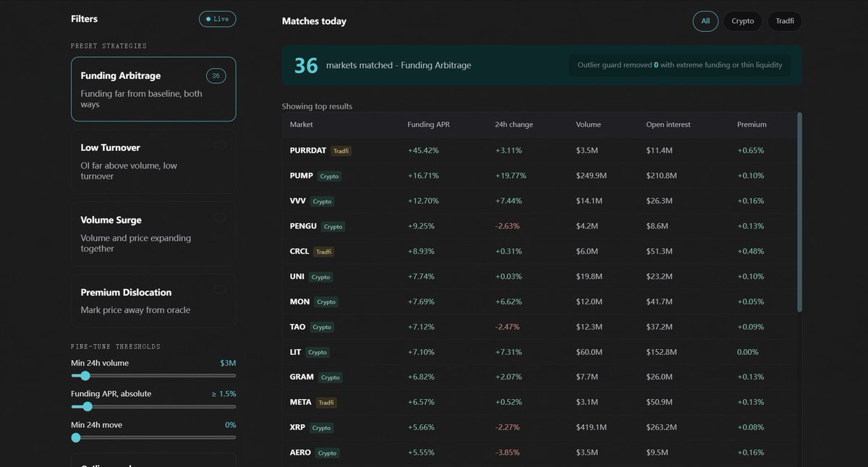Select the Funding Arbitrage strategy card
868x467 pixels.
pyautogui.click(x=153, y=89)
